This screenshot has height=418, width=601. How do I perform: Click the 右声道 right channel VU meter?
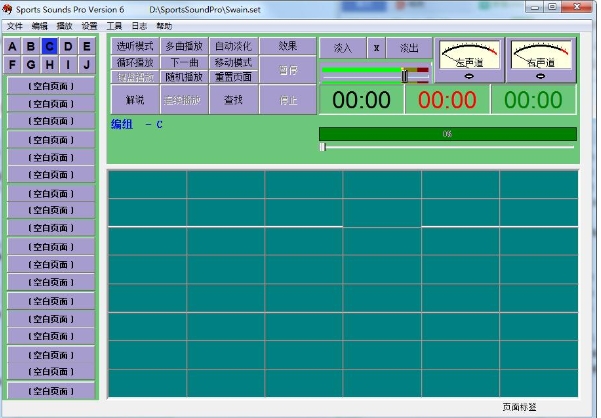[x=541, y=54]
